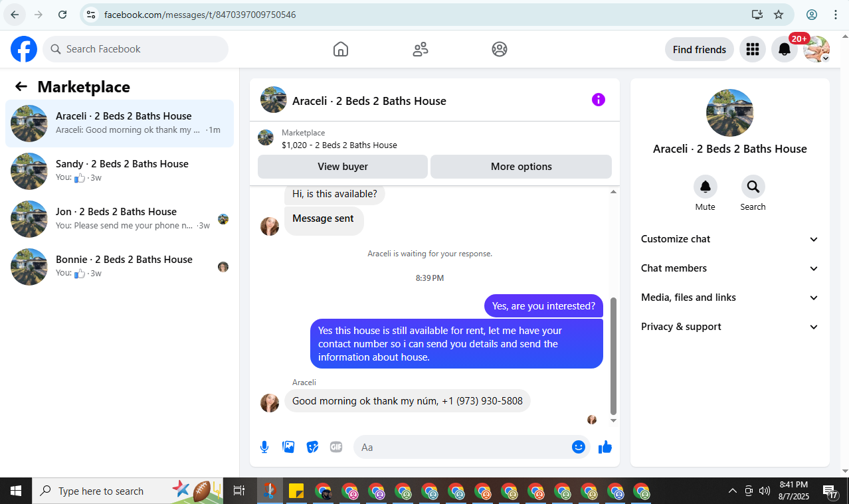This screenshot has height=504, width=849.
Task: Click chat scroll up arrow
Action: [613, 192]
